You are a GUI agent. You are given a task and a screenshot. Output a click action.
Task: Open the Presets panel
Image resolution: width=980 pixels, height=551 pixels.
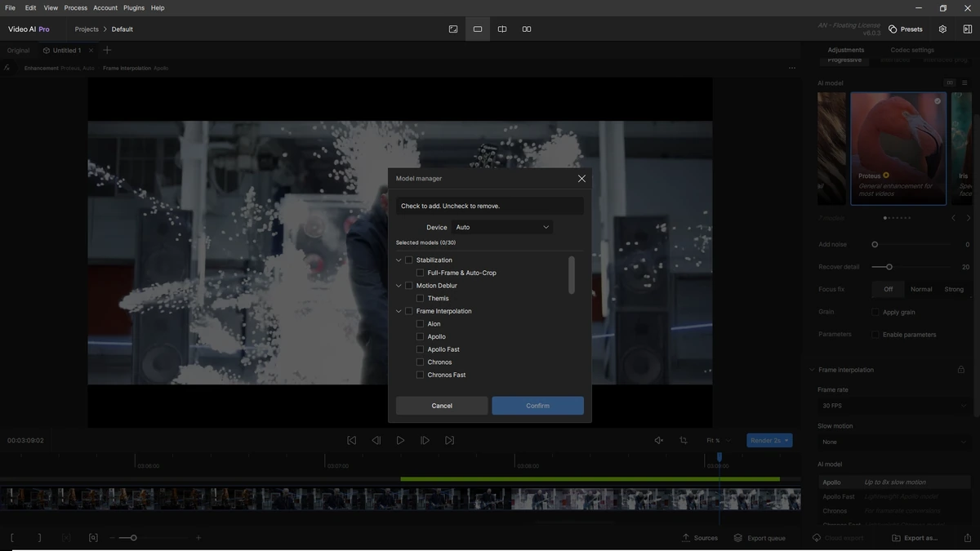[x=906, y=29]
